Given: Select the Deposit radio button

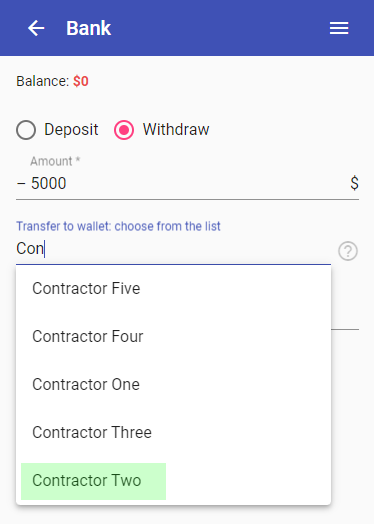Looking at the screenshot, I should click(x=26, y=130).
